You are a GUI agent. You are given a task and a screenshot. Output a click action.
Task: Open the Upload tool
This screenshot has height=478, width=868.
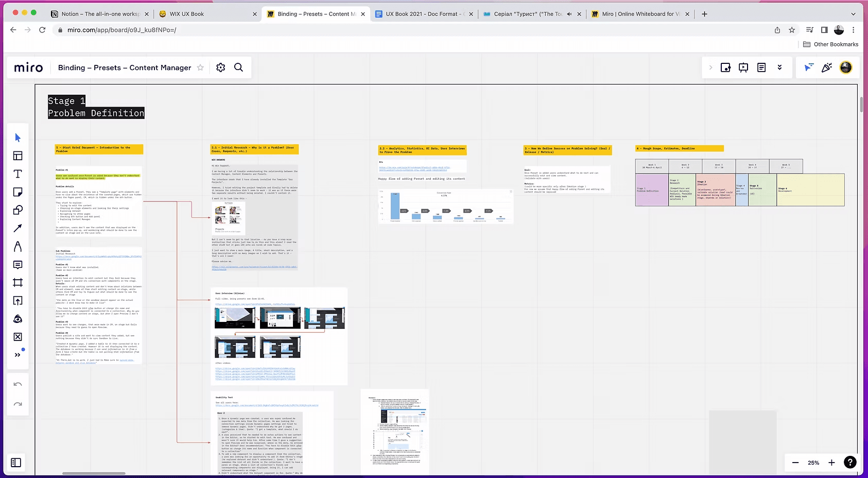18,301
